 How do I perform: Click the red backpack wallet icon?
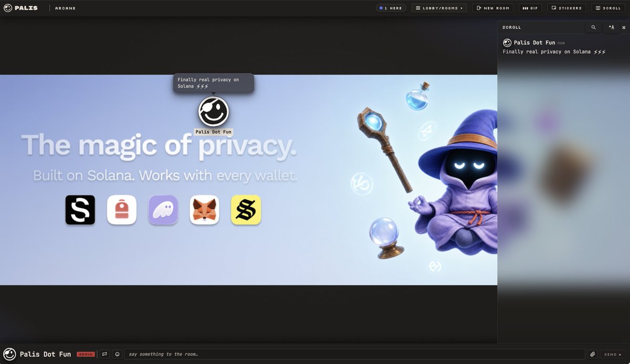pos(122,210)
